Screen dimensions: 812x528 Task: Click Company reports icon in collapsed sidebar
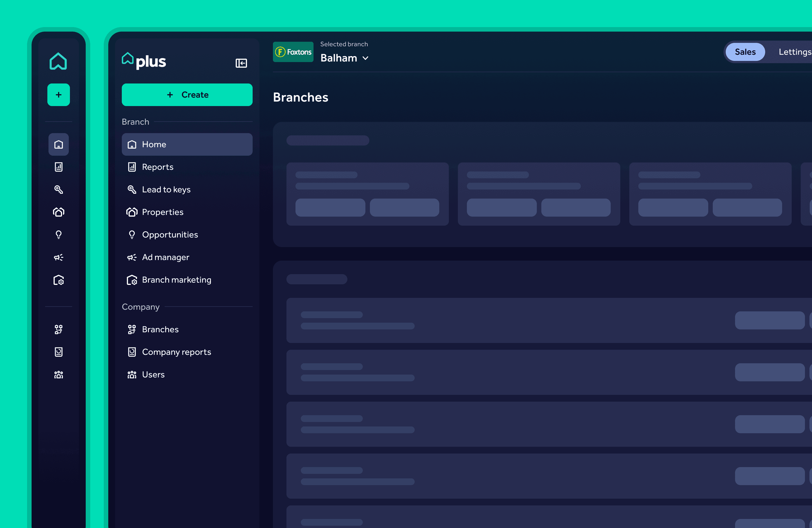click(x=58, y=352)
